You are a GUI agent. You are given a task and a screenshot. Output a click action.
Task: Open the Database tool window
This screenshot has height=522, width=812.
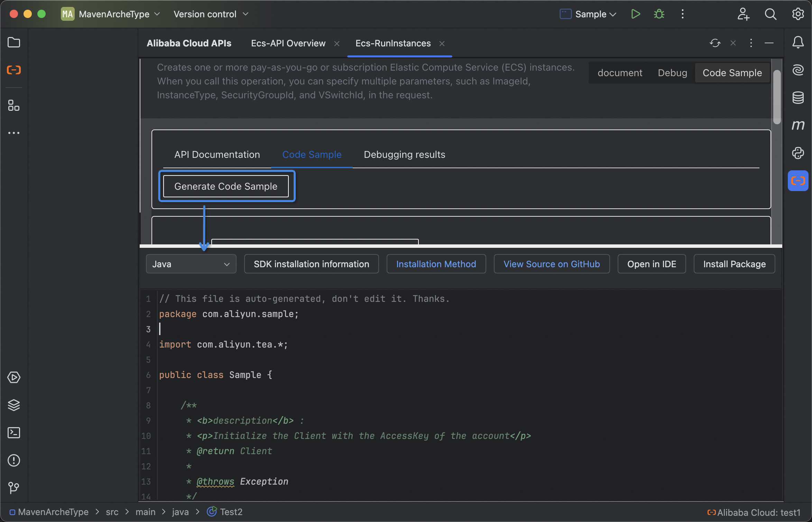point(798,98)
